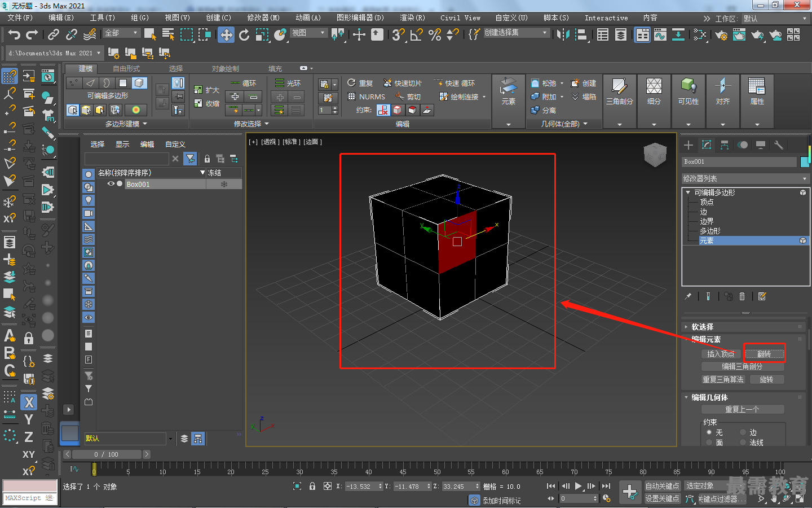This screenshot has width=812, height=508.
Task: Switch to Element sub-object mode in ribbon
Action: coord(139,83)
